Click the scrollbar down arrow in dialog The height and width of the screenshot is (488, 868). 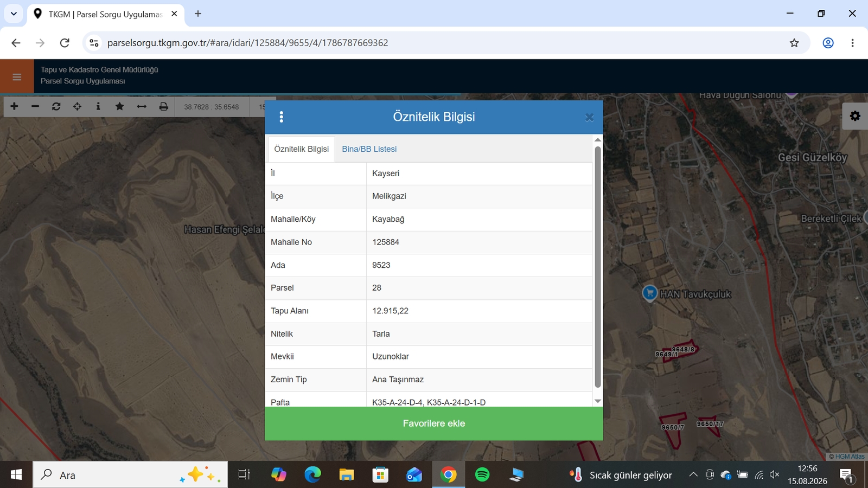click(x=598, y=401)
